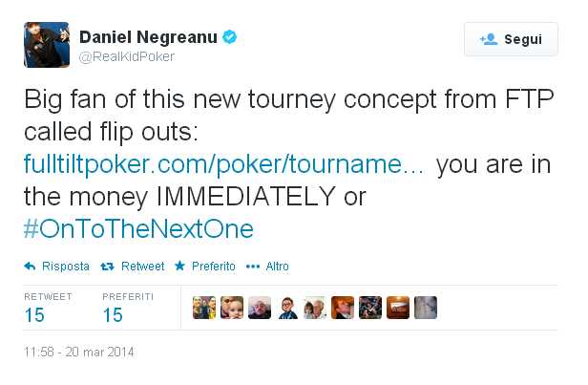
Task: Click the Daniel Negreanu display name
Action: pos(148,37)
